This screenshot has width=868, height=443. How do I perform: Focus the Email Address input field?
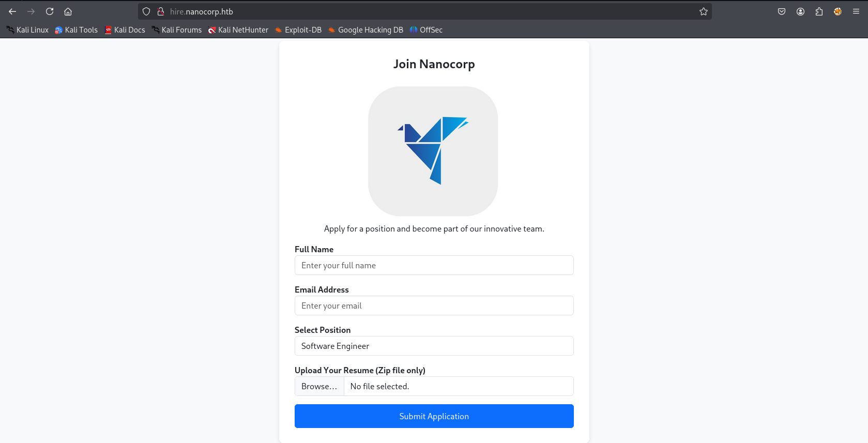click(434, 305)
